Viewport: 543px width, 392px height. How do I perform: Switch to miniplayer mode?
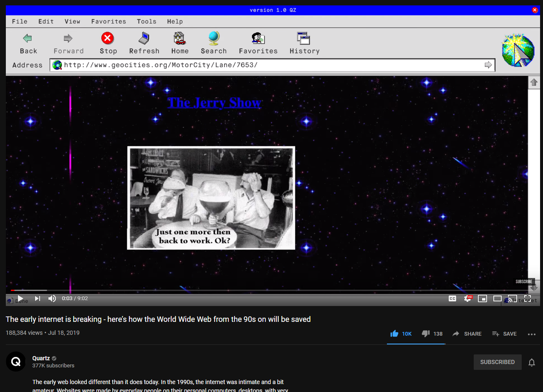(482, 298)
